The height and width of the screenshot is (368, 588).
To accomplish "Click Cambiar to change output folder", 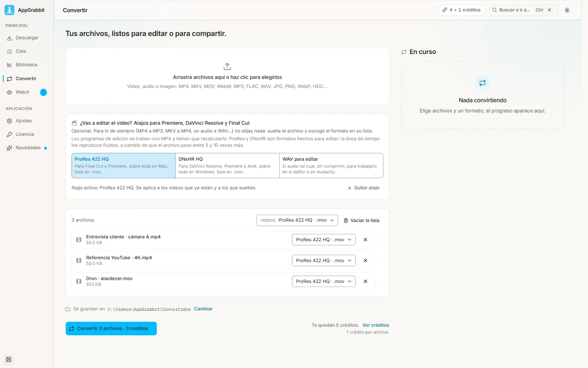I will click(x=203, y=309).
